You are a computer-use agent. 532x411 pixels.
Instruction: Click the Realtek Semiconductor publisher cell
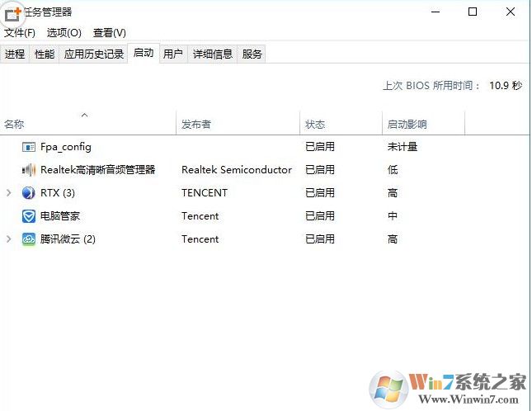point(237,170)
